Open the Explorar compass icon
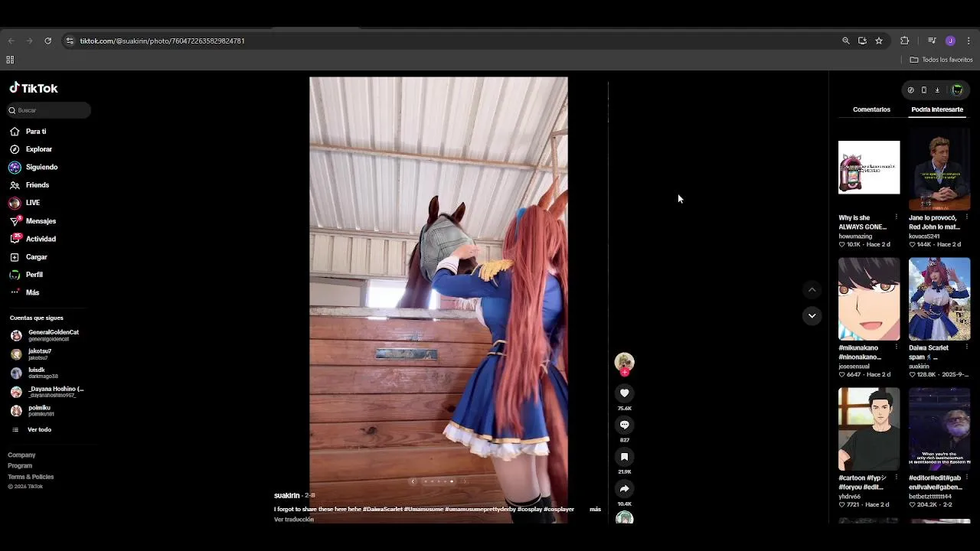980x551 pixels. pyautogui.click(x=15, y=149)
